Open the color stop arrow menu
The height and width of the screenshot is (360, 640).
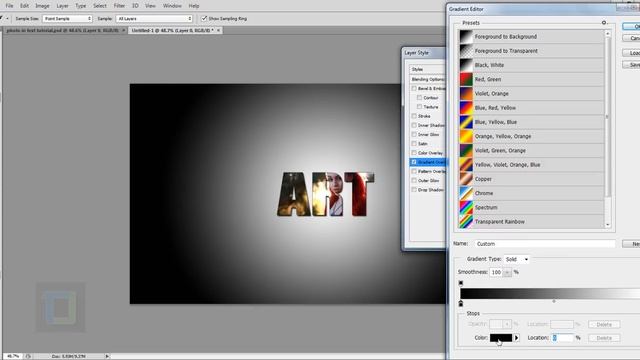[x=516, y=338]
